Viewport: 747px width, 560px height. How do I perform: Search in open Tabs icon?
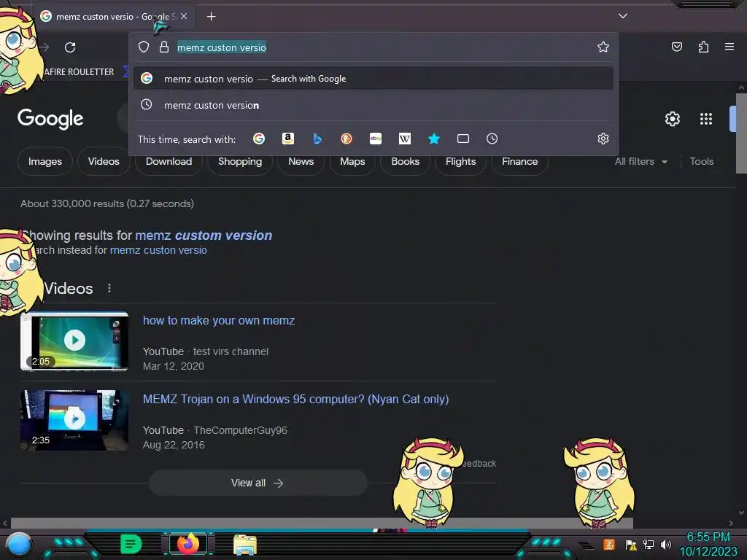click(x=463, y=139)
